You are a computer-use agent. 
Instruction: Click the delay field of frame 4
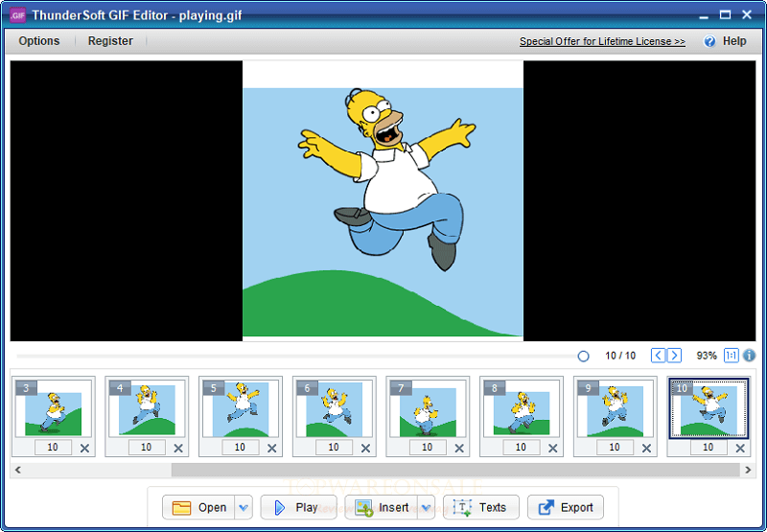point(147,448)
